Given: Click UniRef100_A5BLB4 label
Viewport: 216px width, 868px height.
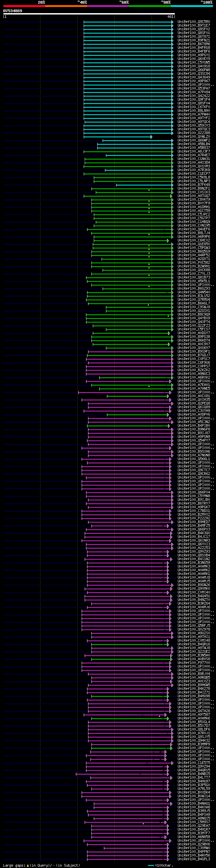Looking at the screenshot, I should 194,144.
